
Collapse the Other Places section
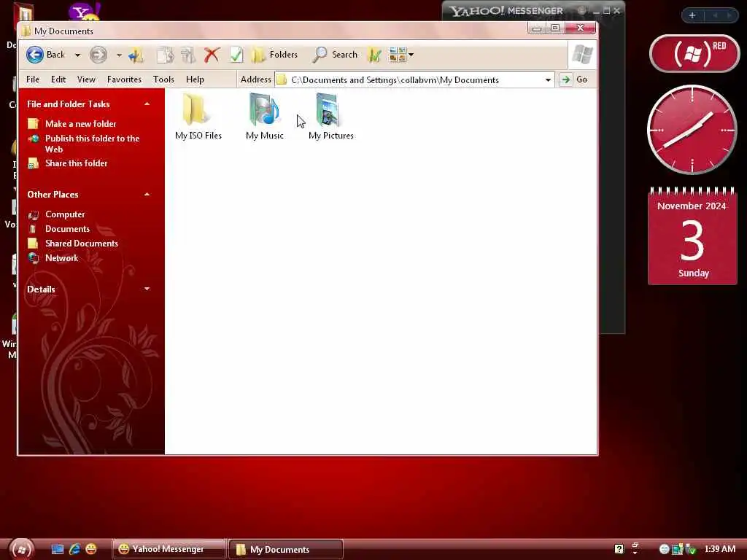click(147, 194)
